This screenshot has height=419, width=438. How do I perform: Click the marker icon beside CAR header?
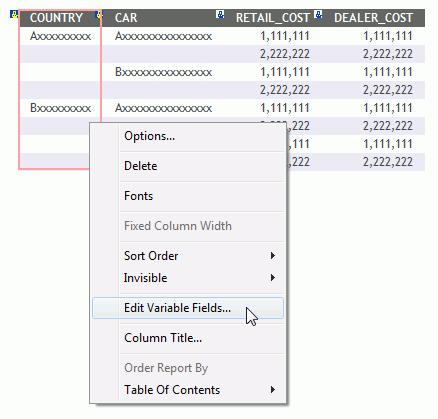(99, 15)
